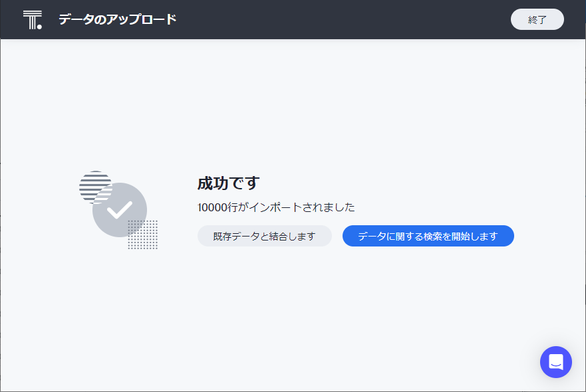Start search with データに関する検索を開始します
586x392 pixels.
[428, 236]
